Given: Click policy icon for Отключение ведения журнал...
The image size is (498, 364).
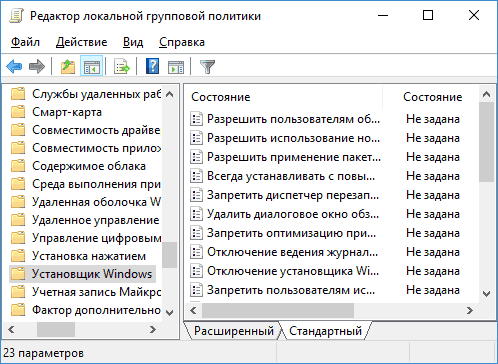Looking at the screenshot, I should pos(196,252).
